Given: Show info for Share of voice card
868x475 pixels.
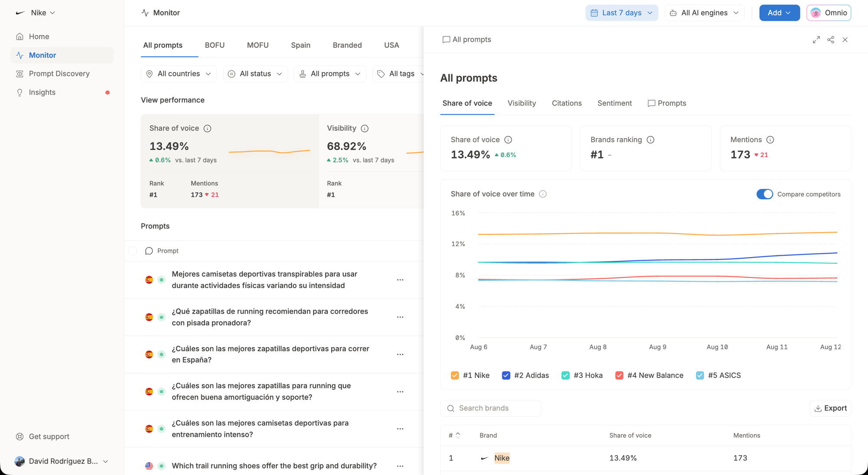Looking at the screenshot, I should point(207,129).
